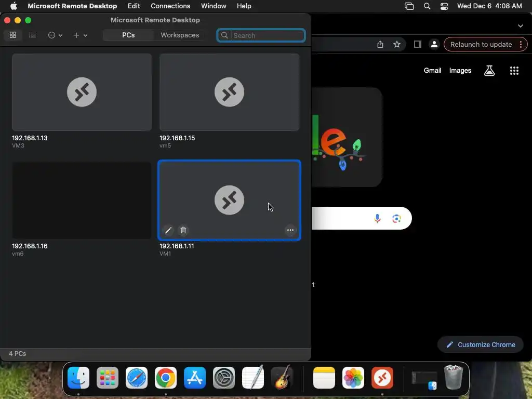Open the Help menu

pyautogui.click(x=244, y=6)
